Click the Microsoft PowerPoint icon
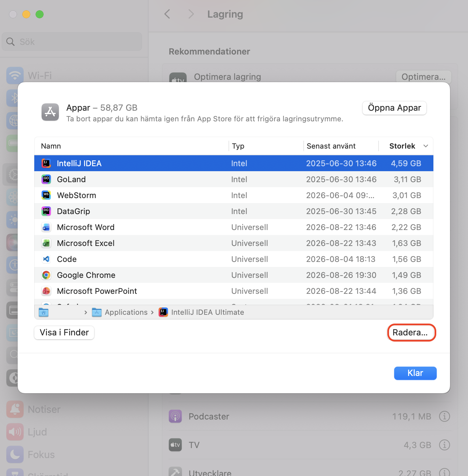The height and width of the screenshot is (476, 468). tap(46, 291)
